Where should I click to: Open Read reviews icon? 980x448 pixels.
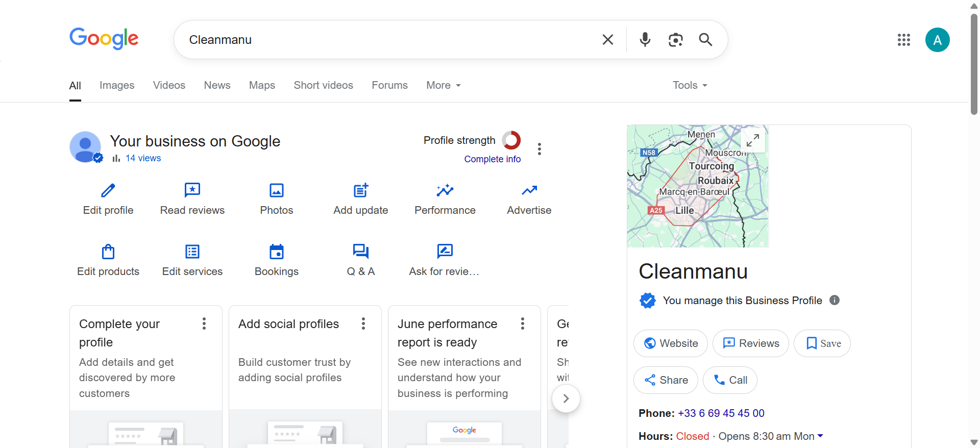192,190
